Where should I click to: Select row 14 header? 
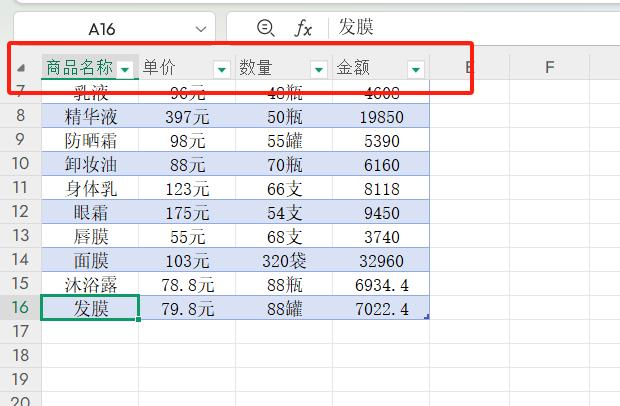click(x=21, y=259)
